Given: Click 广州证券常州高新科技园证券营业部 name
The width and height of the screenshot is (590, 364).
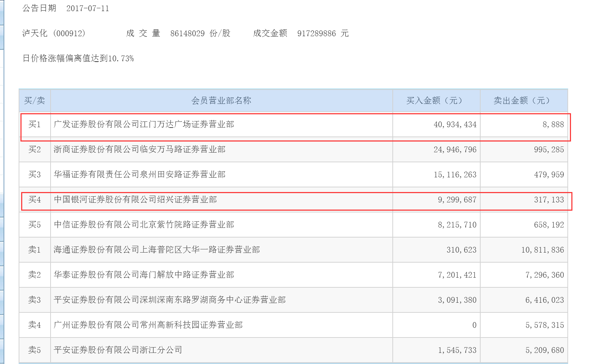Looking at the screenshot, I should pos(148,325).
